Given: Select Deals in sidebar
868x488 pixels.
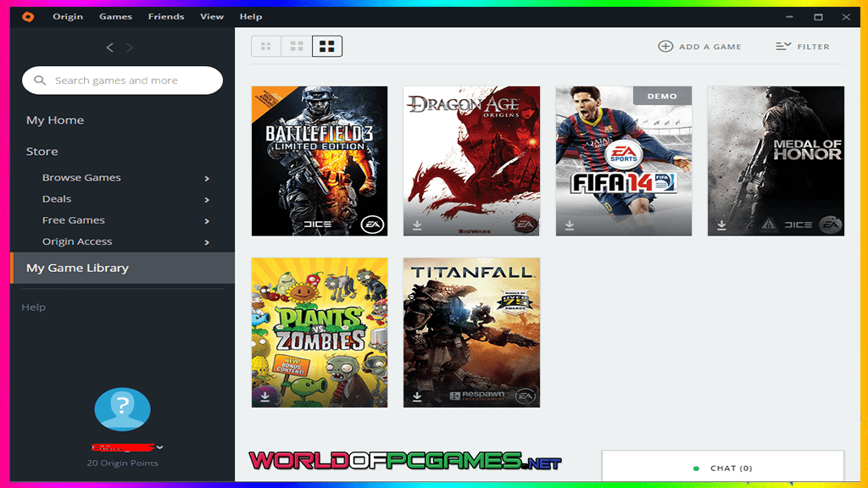Looking at the screenshot, I should click(x=57, y=198).
